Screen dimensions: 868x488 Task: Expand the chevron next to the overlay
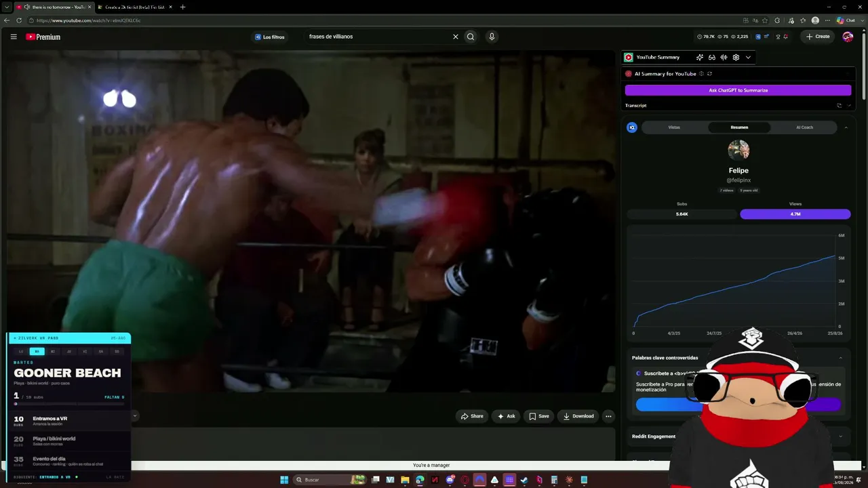pyautogui.click(x=134, y=415)
